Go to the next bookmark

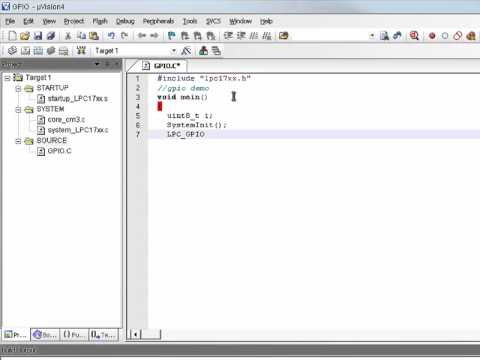click(x=198, y=36)
